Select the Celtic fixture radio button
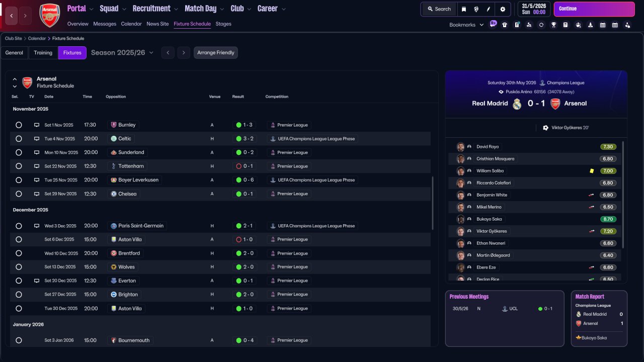Viewport: 644px width, 362px height. [19, 139]
